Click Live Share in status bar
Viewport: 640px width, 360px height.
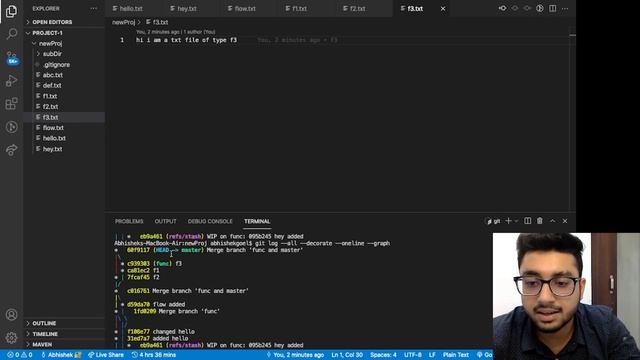(106, 355)
